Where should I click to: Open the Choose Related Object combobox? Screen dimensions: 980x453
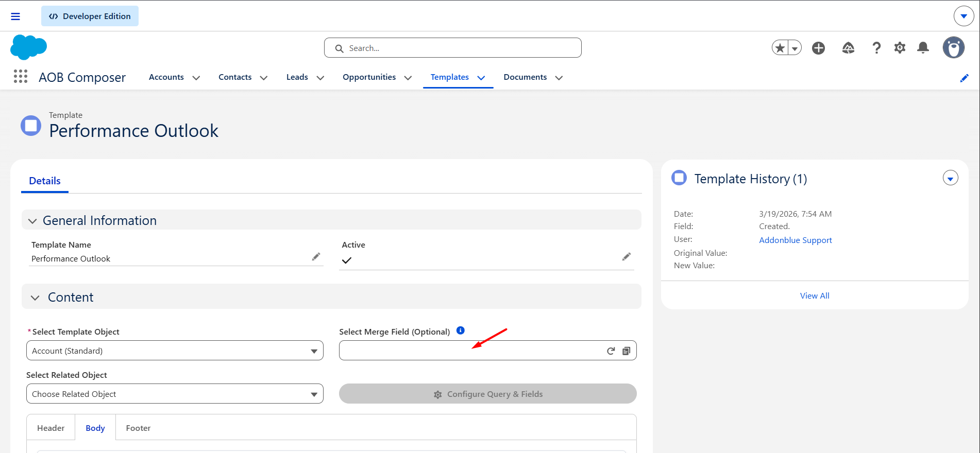175,394
